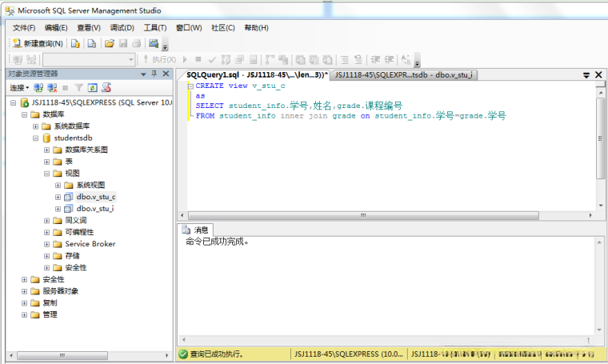Click the Object Explorer horizontal scrollbar
This screenshot has width=608, height=364.
(62, 355)
